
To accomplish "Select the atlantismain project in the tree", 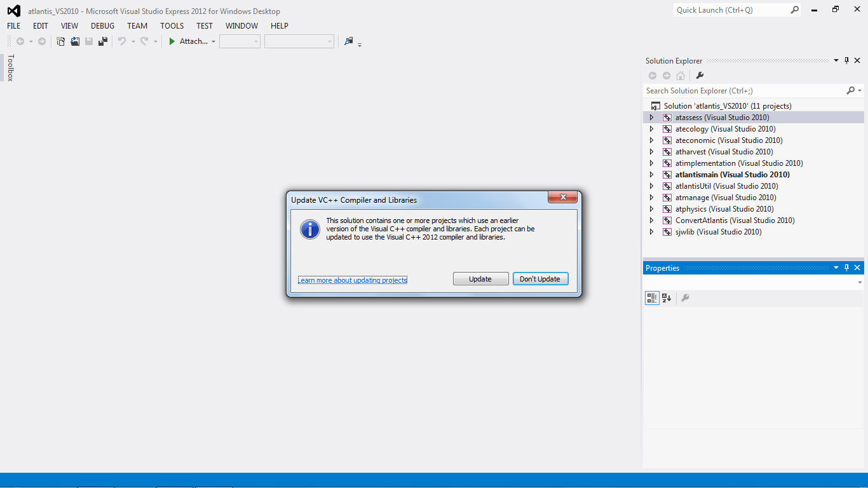I will click(x=732, y=175).
